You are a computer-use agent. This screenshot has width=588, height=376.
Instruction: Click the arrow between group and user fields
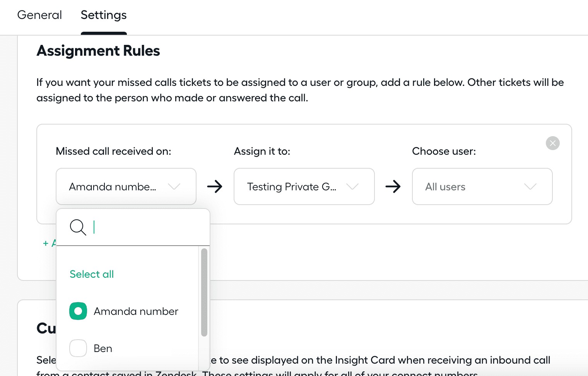click(x=393, y=186)
